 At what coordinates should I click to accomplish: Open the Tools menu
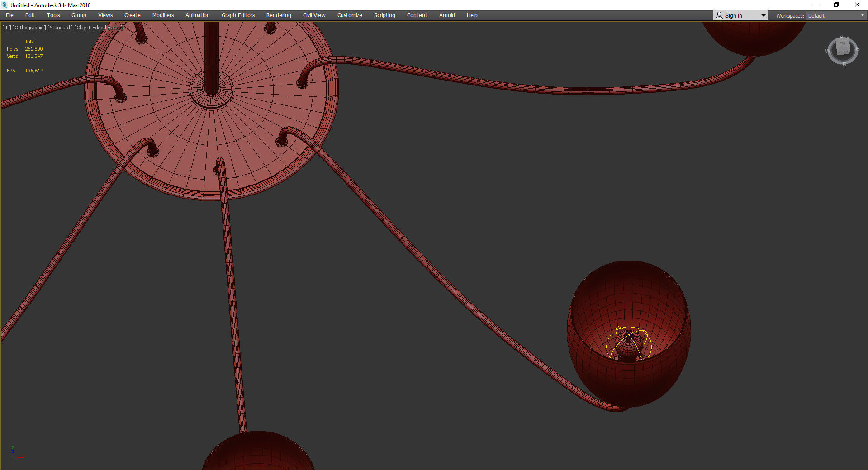pos(53,15)
